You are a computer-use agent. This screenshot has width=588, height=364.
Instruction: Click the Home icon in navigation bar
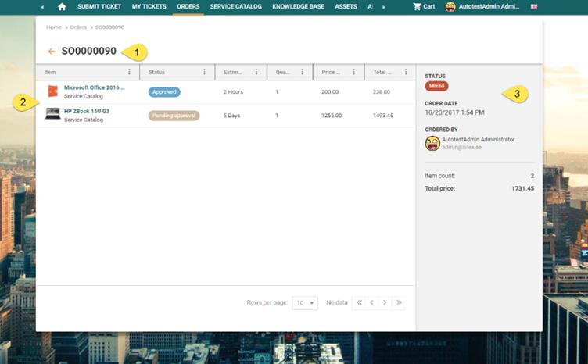[62, 7]
